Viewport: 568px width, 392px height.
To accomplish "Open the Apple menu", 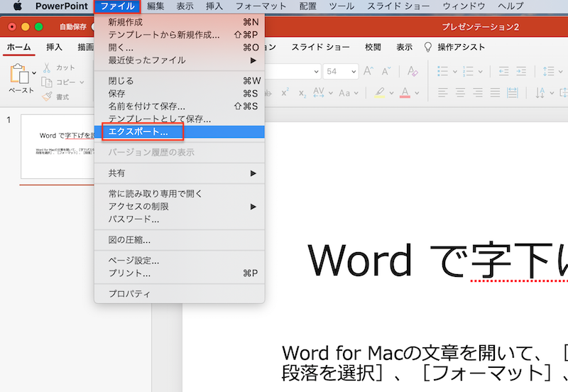I will pyautogui.click(x=17, y=6).
